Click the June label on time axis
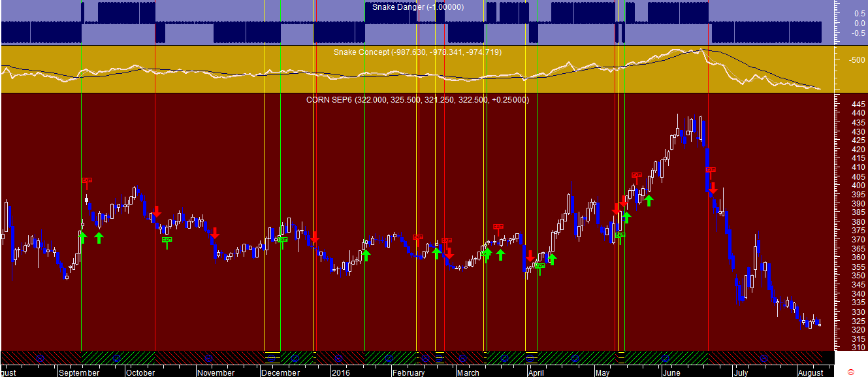 (x=670, y=372)
